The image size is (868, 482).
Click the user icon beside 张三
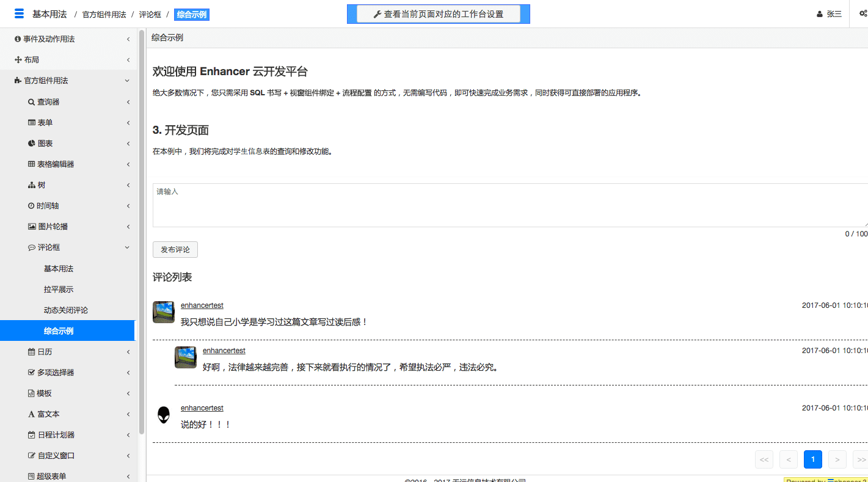[x=820, y=14]
